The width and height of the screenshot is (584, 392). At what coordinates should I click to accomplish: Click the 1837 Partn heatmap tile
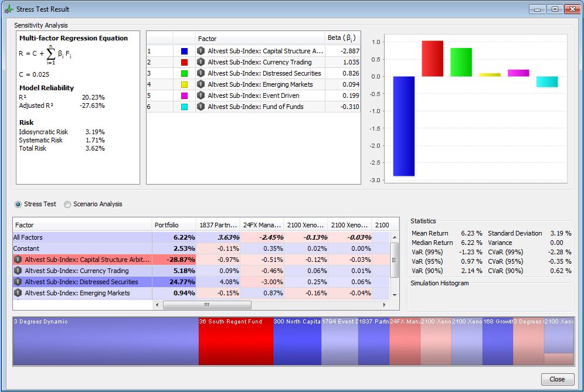click(374, 342)
